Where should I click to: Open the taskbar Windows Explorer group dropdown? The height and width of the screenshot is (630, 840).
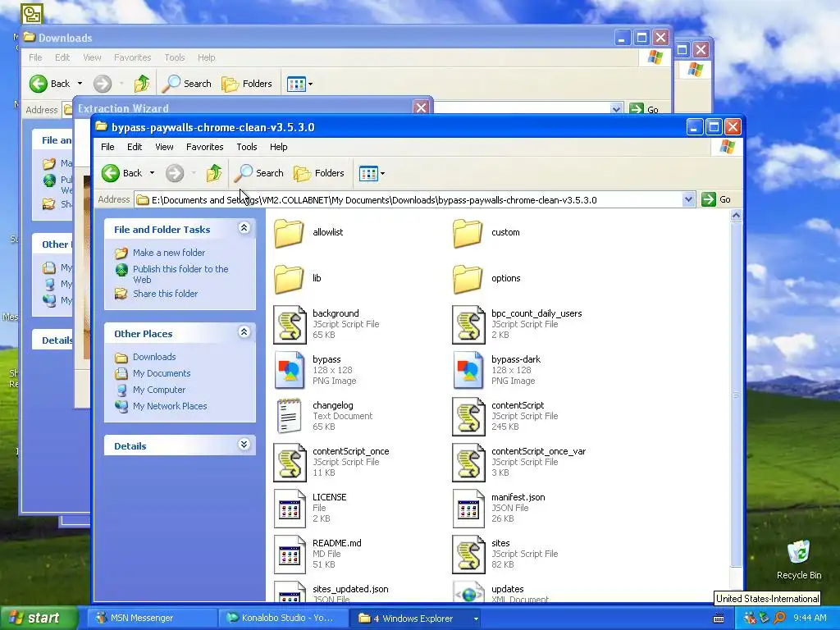point(476,619)
